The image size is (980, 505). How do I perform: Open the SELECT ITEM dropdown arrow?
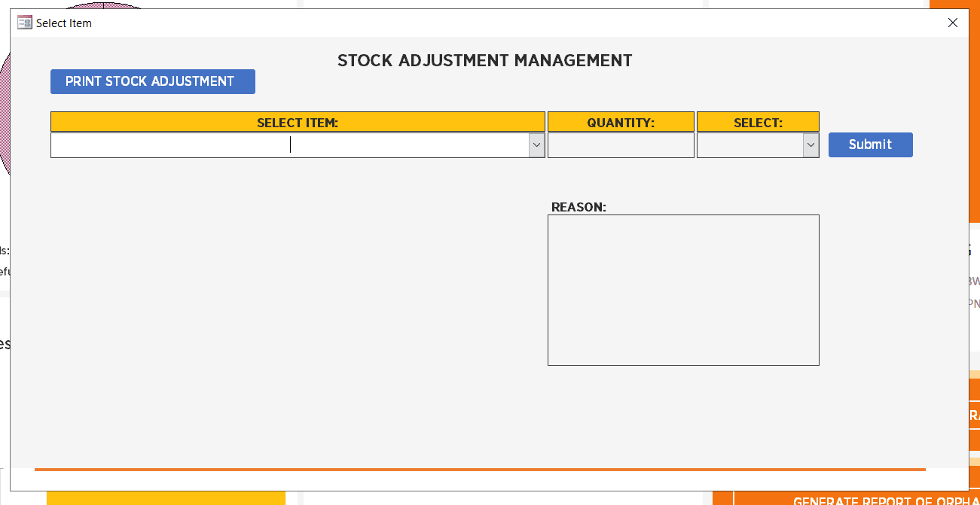(536, 145)
